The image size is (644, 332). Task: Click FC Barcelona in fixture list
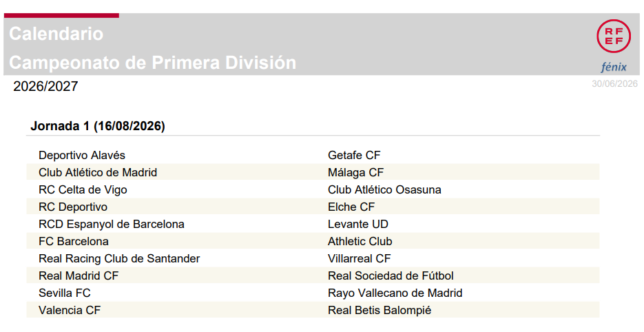coord(74,242)
